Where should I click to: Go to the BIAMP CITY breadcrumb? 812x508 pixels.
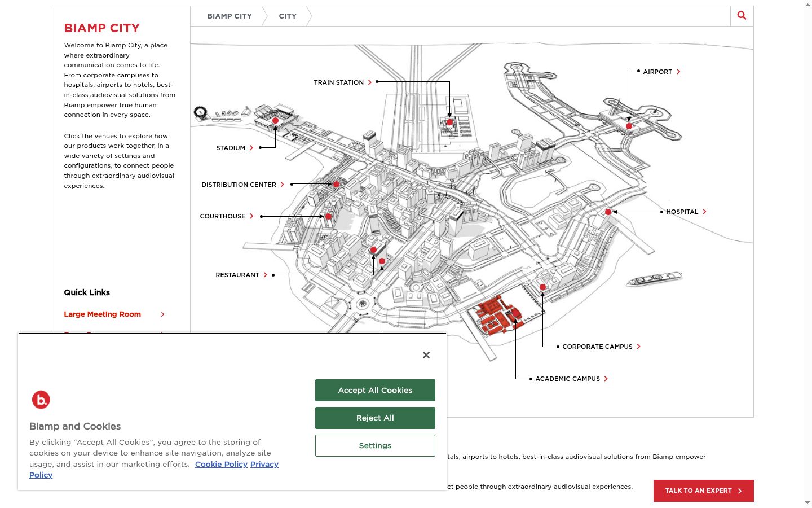(x=230, y=16)
